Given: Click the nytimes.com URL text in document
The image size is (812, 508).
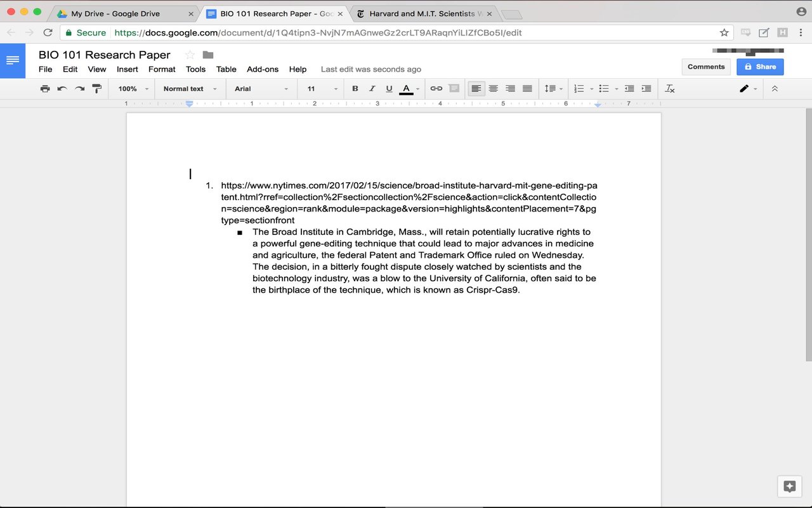Looking at the screenshot, I should pos(409,203).
